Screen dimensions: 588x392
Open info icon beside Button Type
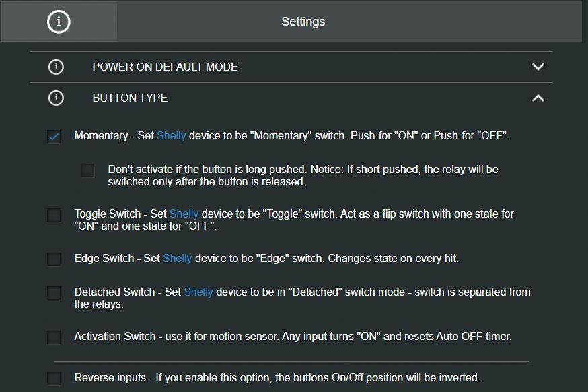[x=56, y=98]
